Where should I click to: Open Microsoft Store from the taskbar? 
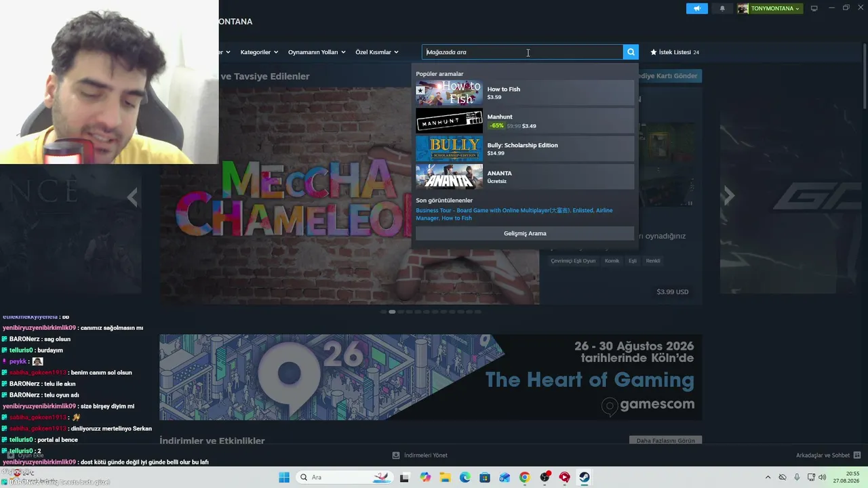pos(485,477)
